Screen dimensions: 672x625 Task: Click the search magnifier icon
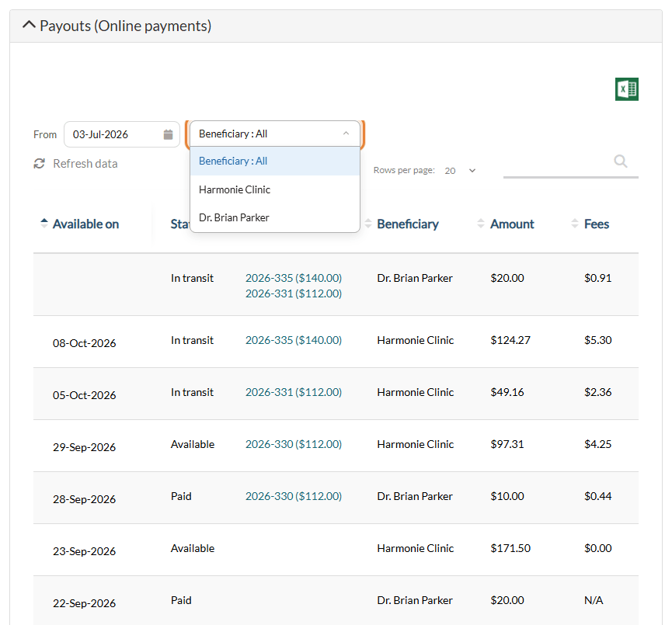[620, 161]
